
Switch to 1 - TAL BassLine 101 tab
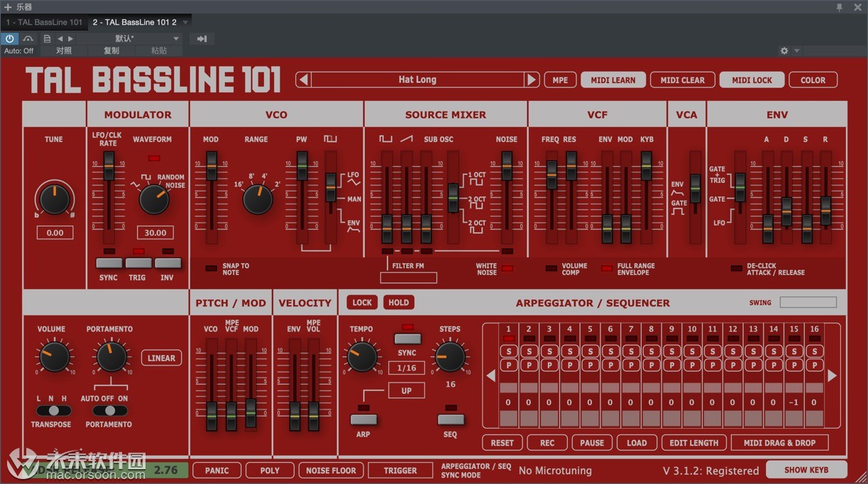[44, 22]
